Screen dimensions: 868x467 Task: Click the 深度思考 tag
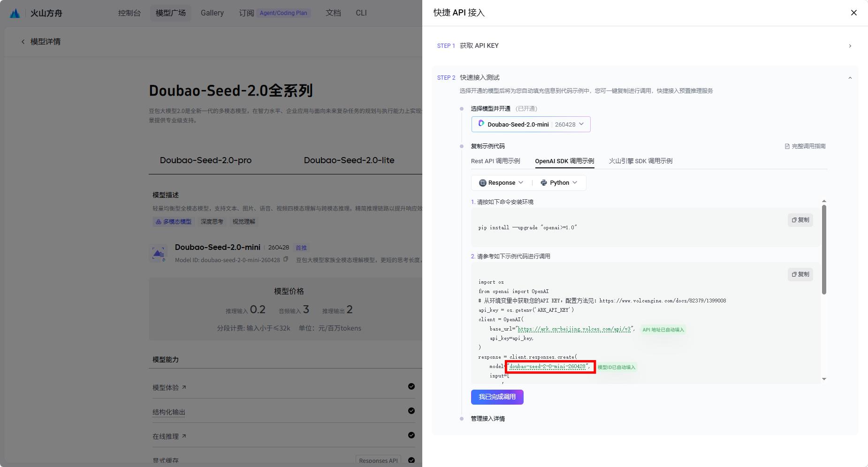click(212, 222)
